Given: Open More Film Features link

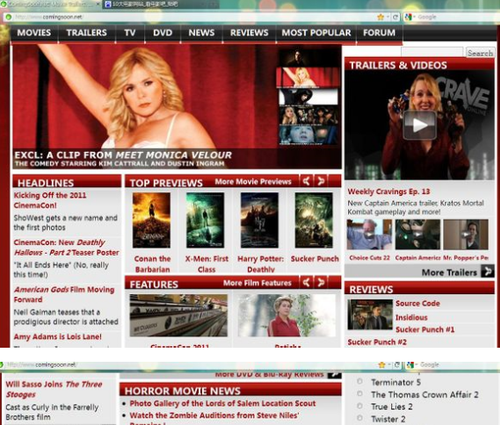Looking at the screenshot, I should click(257, 283).
